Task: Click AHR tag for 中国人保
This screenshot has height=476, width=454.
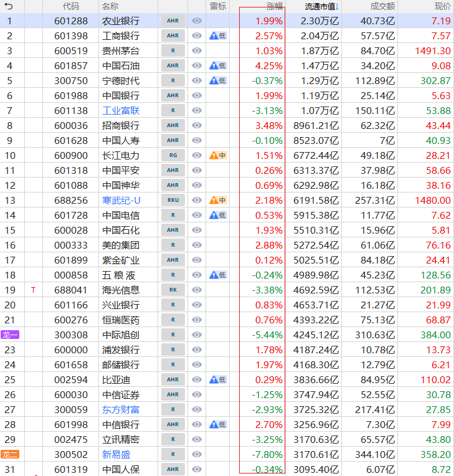Action: click(173, 469)
